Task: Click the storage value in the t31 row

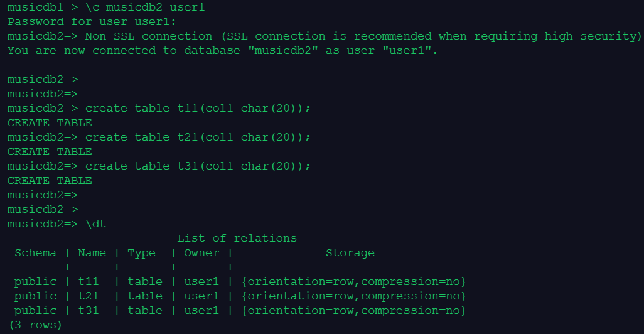Action: (353, 310)
